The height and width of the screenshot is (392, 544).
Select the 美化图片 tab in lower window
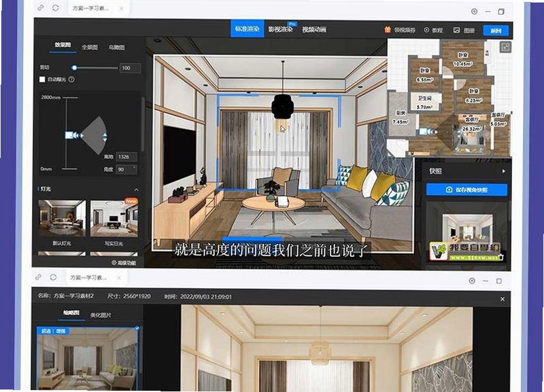pos(101,315)
